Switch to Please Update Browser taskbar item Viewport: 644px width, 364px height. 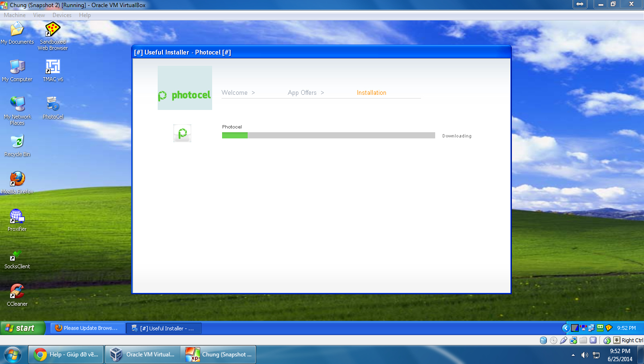[x=88, y=328]
